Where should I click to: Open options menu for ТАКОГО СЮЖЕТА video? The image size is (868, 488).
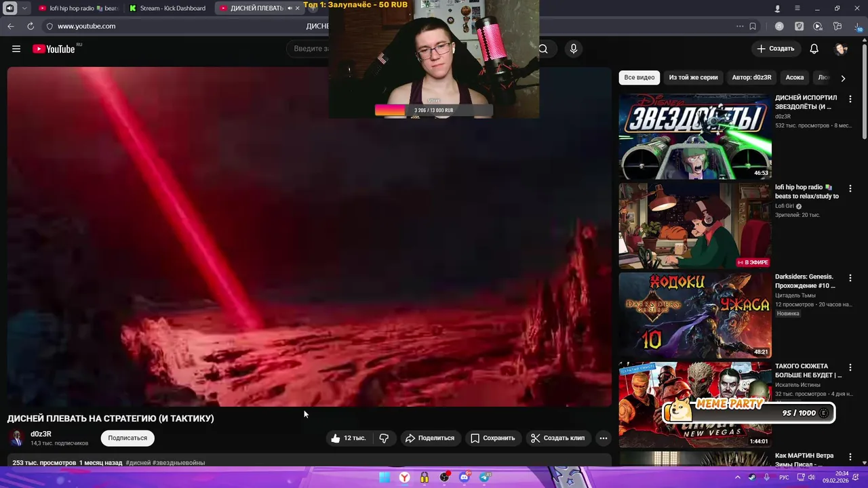pos(850,367)
